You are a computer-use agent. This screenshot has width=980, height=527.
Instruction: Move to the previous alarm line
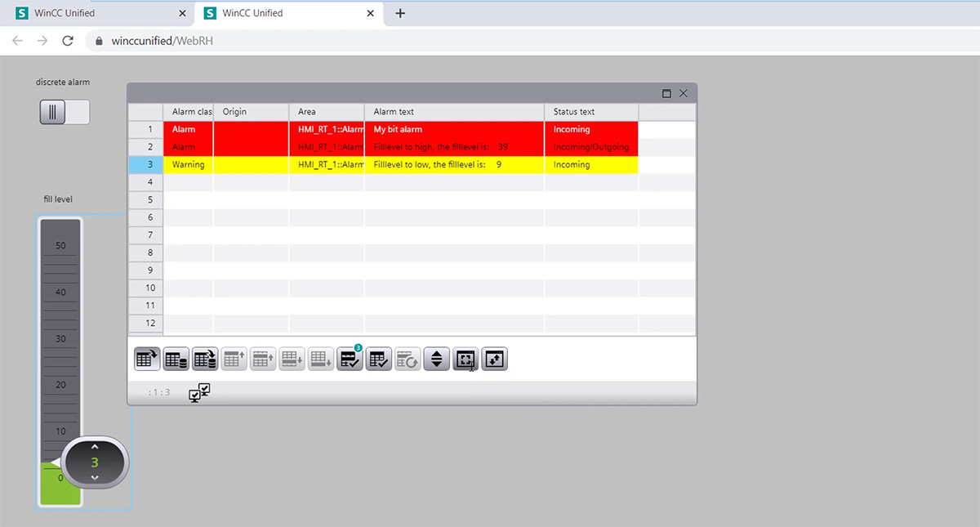pos(263,359)
